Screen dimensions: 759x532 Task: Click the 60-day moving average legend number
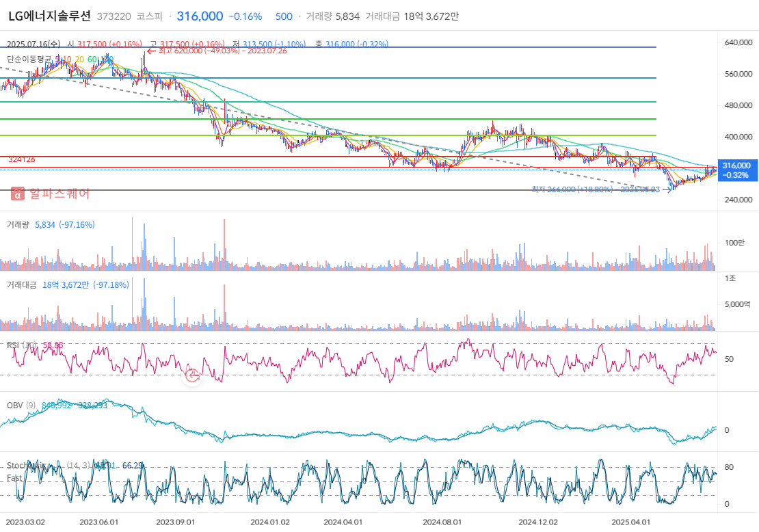click(92, 59)
